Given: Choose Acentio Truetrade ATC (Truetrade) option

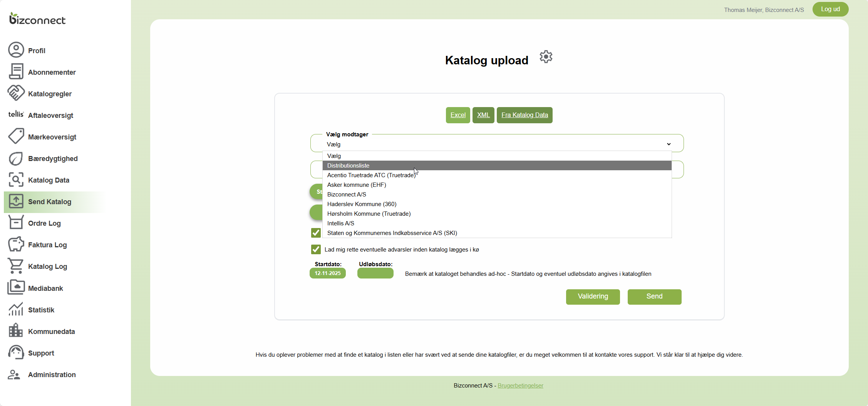Looking at the screenshot, I should 497,175.
